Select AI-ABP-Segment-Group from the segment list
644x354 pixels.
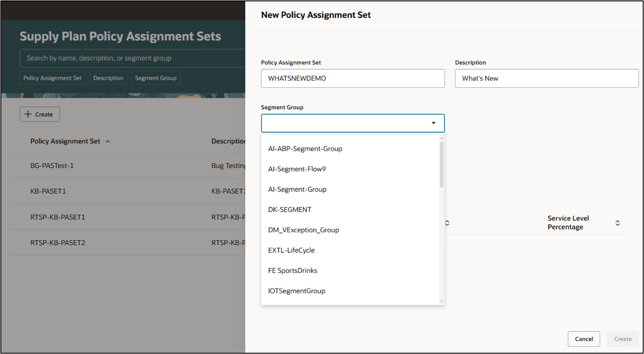pyautogui.click(x=305, y=149)
